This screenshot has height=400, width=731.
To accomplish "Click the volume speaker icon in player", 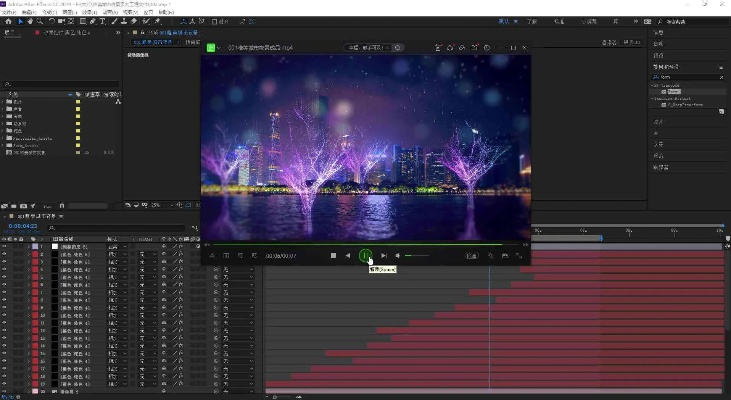I will 397,256.
